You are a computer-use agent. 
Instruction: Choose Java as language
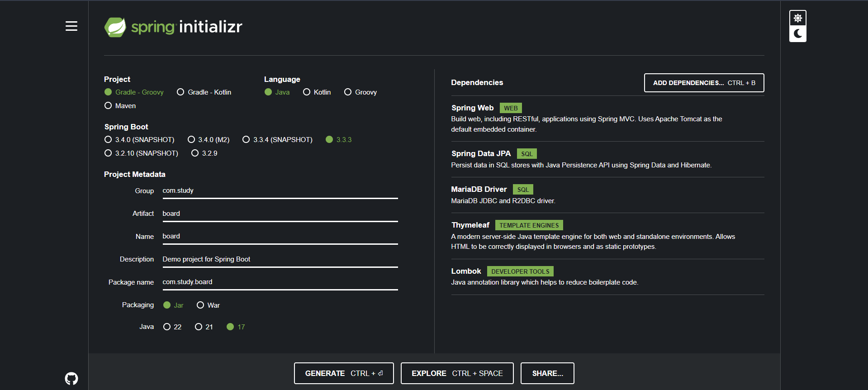(x=277, y=92)
